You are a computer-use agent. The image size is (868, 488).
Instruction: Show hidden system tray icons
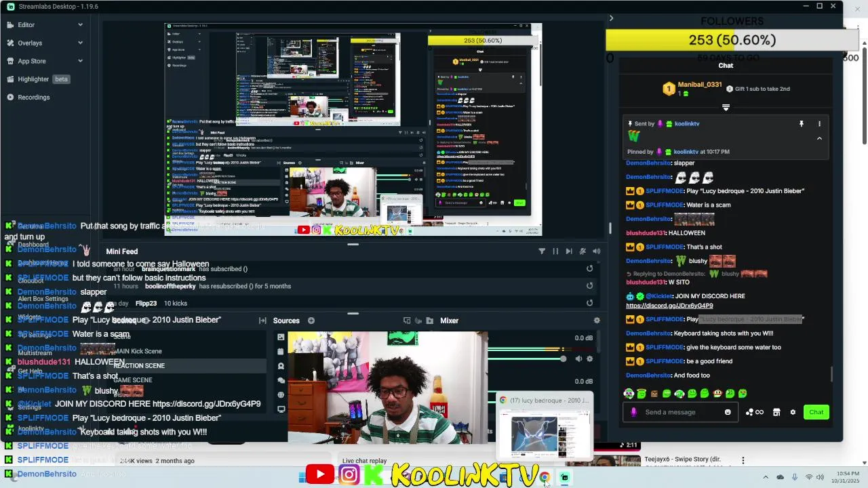tap(766, 477)
